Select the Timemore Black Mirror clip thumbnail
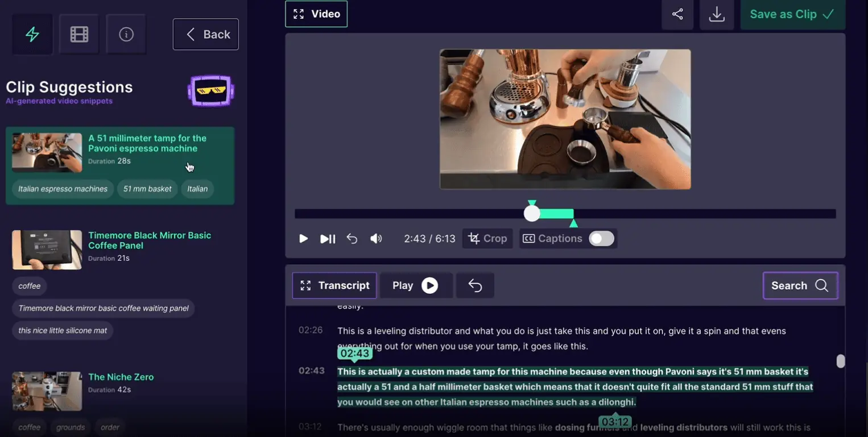This screenshot has width=868, height=437. [47, 249]
